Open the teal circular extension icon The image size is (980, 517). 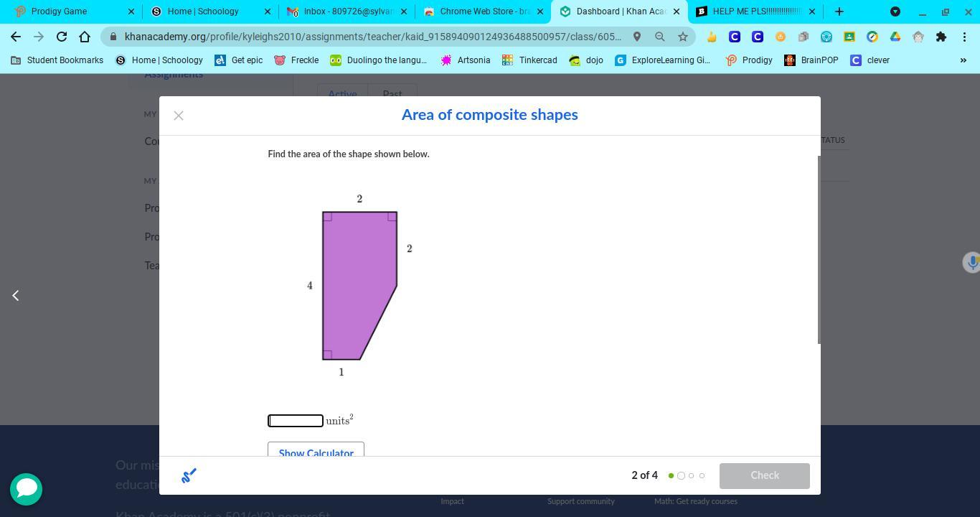coord(826,37)
